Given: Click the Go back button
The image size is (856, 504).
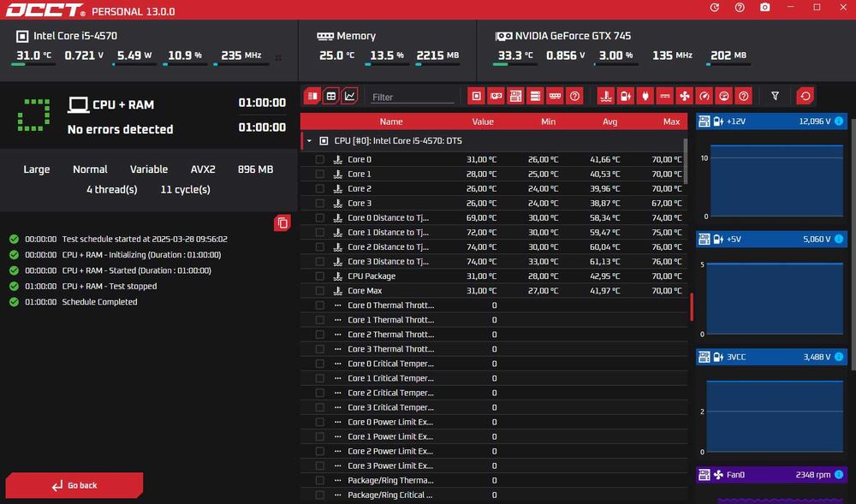Looking at the screenshot, I should (74, 485).
